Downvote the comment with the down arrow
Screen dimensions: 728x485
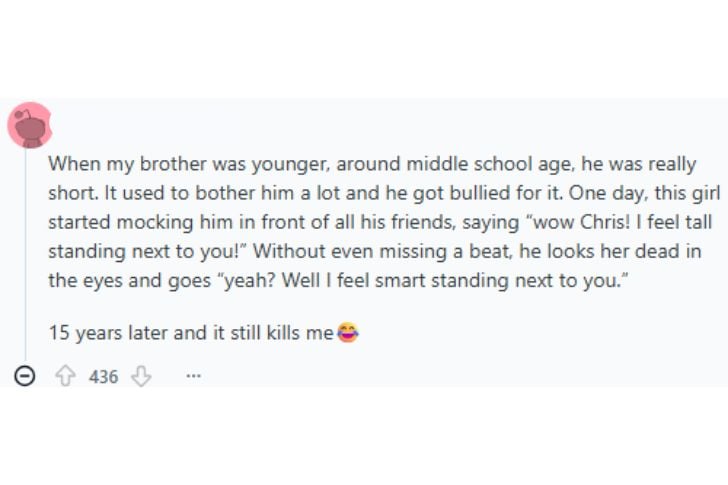[x=141, y=376]
